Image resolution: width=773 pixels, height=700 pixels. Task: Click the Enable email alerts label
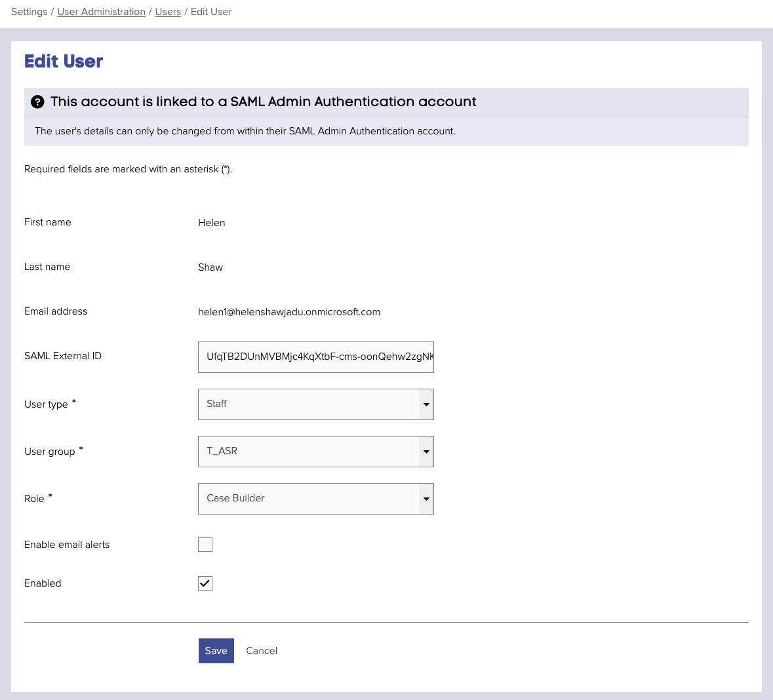(67, 545)
